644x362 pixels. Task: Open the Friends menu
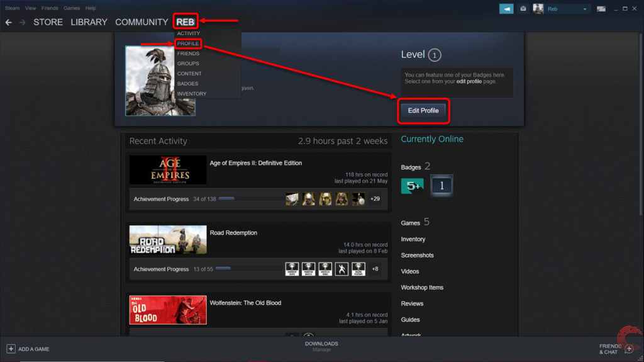pos(50,8)
